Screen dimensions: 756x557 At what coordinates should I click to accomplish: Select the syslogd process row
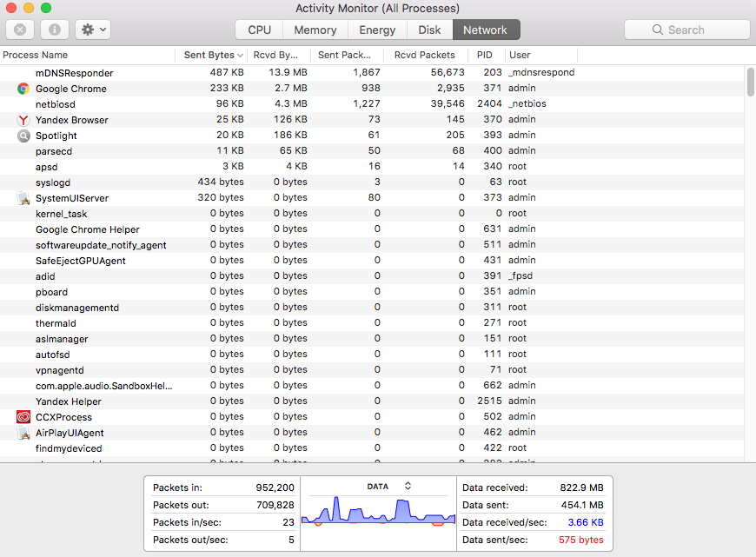[371, 182]
